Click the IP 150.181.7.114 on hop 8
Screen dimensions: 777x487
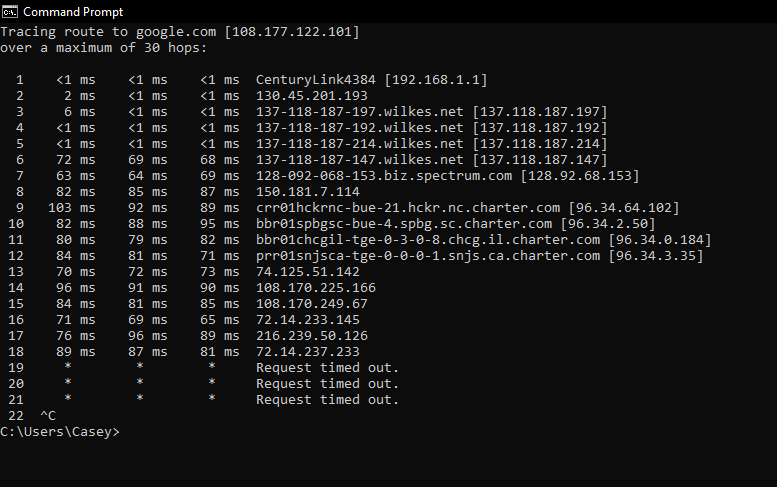[308, 192]
